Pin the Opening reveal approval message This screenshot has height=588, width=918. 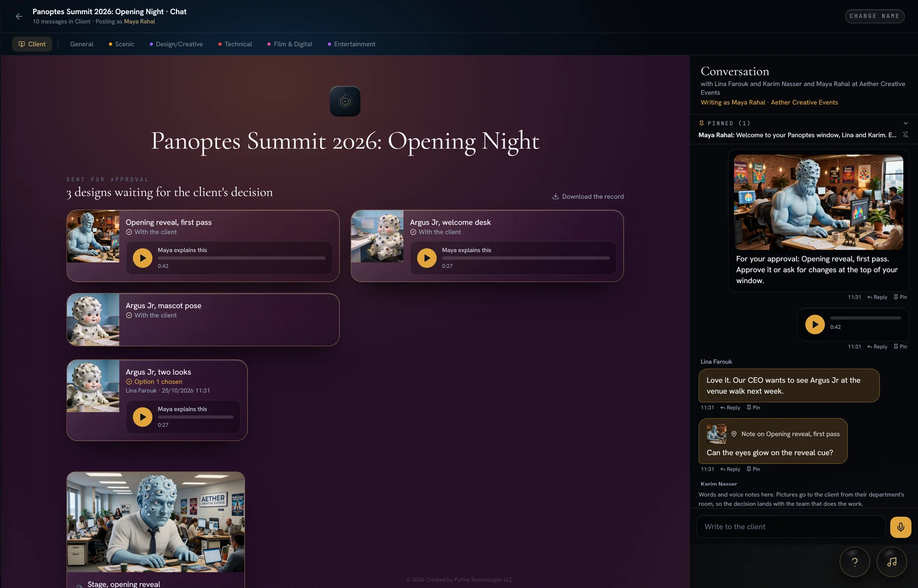tap(900, 297)
